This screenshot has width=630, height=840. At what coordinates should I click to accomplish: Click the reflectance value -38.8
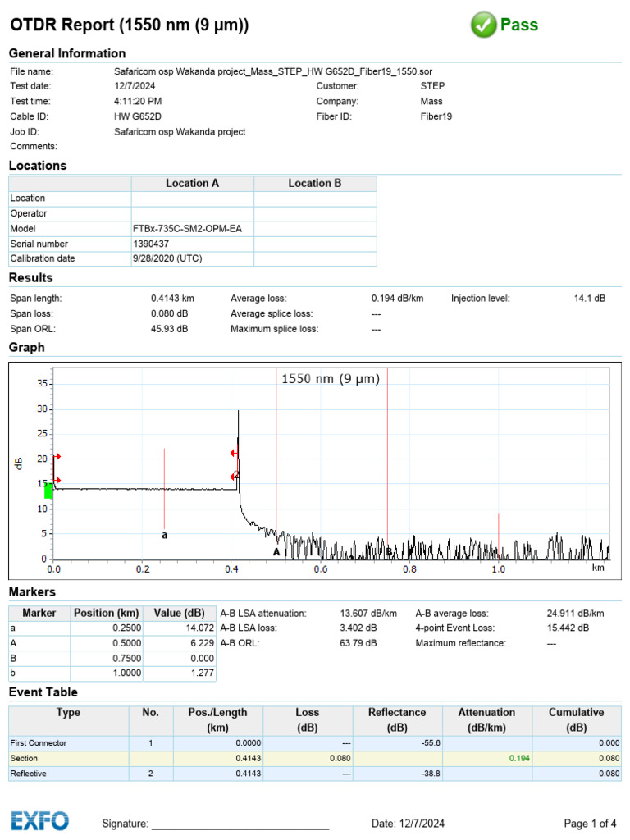(x=431, y=774)
